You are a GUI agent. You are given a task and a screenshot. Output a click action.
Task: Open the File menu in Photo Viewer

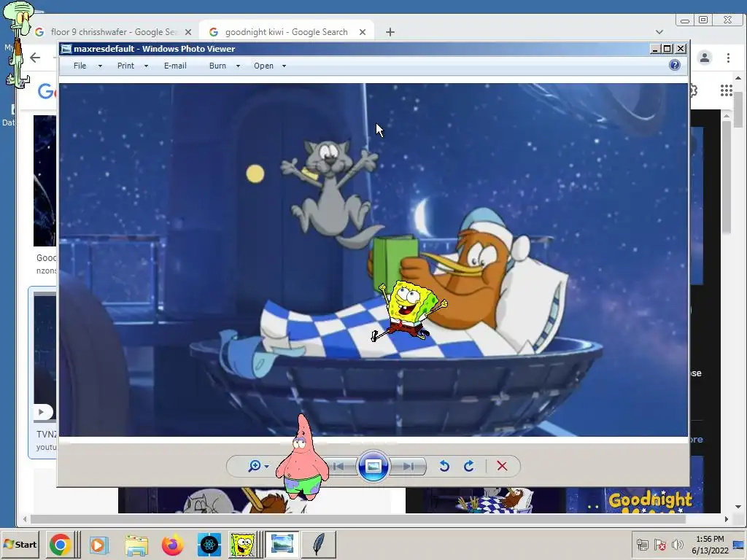coord(80,66)
